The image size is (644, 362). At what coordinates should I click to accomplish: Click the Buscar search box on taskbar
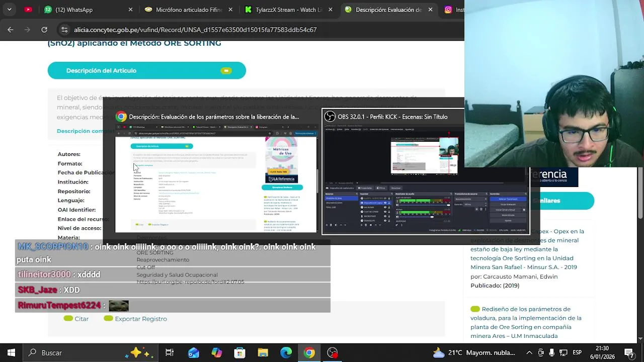pos(92,353)
